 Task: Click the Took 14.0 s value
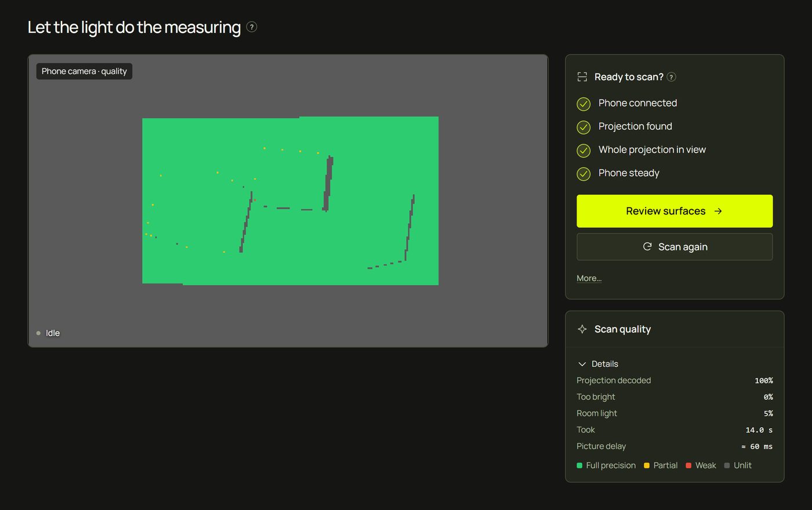[759, 430]
